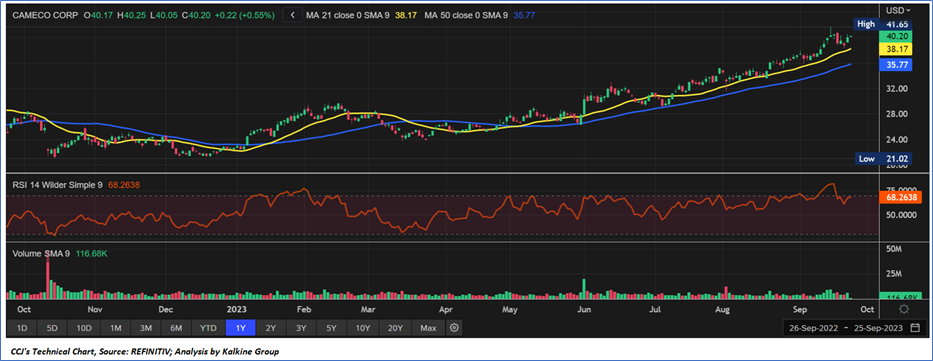The image size is (933, 361).
Task: Collapse the indicator legend with the left chevron
Action: coord(292,15)
